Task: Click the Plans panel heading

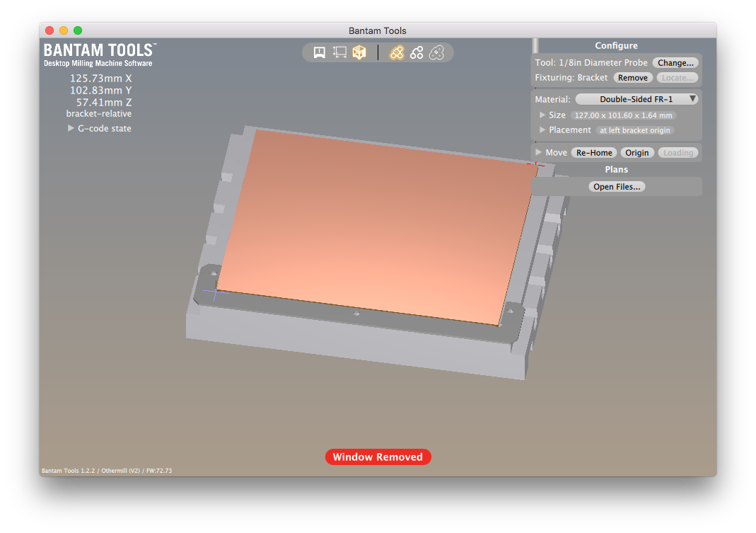Action: [x=616, y=169]
